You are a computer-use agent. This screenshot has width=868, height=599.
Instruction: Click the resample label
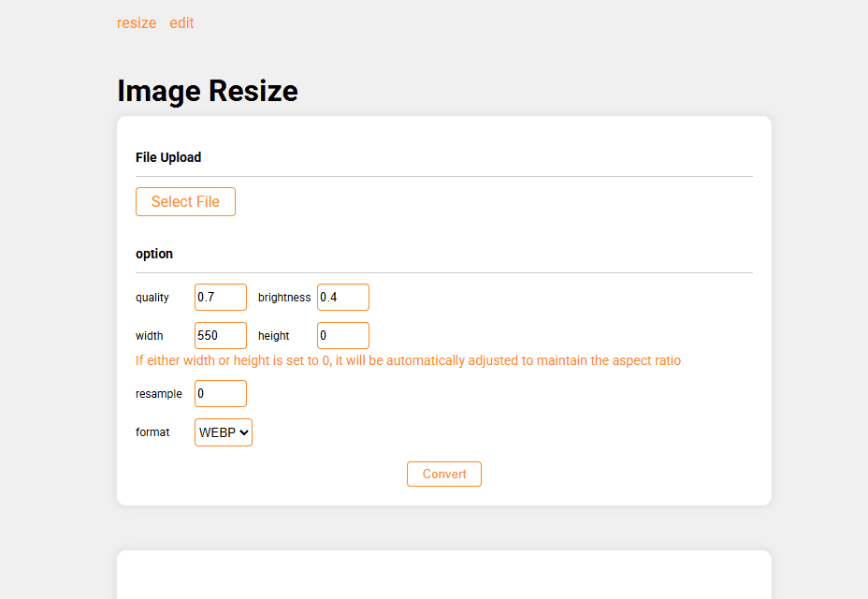(x=159, y=394)
